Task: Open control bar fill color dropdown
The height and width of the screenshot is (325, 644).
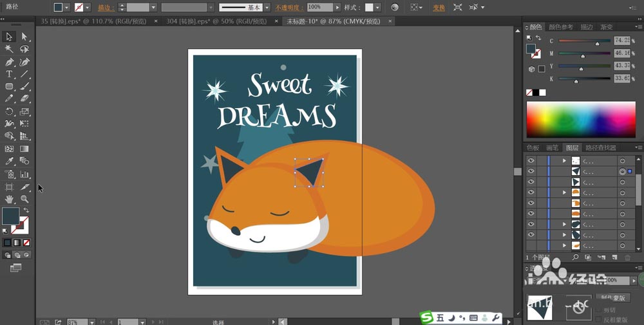Action: [66, 7]
